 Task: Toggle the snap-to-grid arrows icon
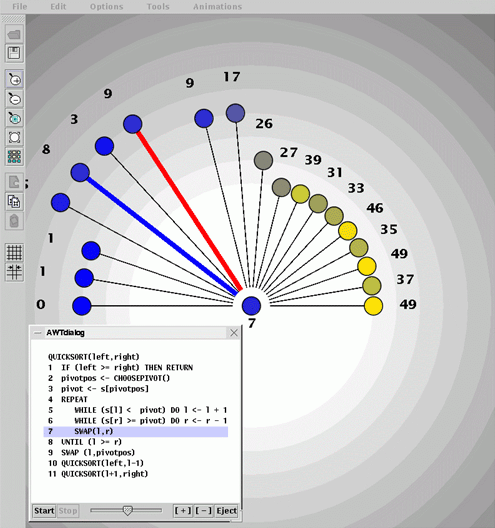coord(14,272)
